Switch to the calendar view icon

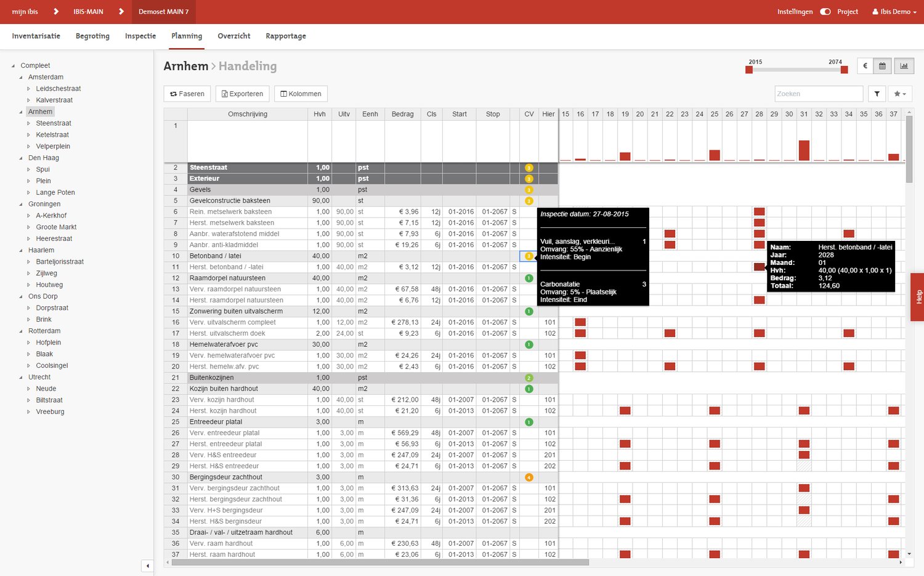(882, 66)
